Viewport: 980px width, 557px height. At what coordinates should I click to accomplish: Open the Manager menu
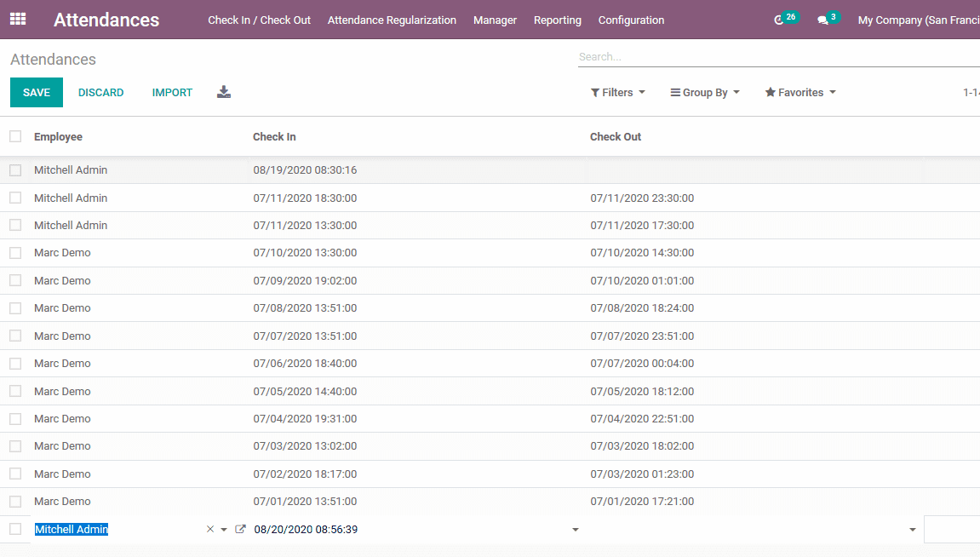pyautogui.click(x=495, y=20)
